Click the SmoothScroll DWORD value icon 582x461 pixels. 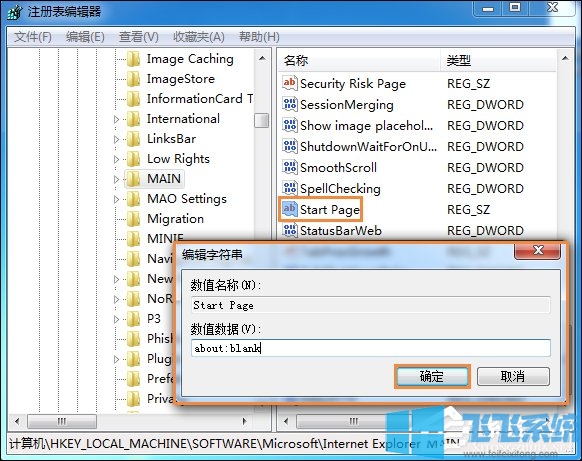(x=289, y=167)
